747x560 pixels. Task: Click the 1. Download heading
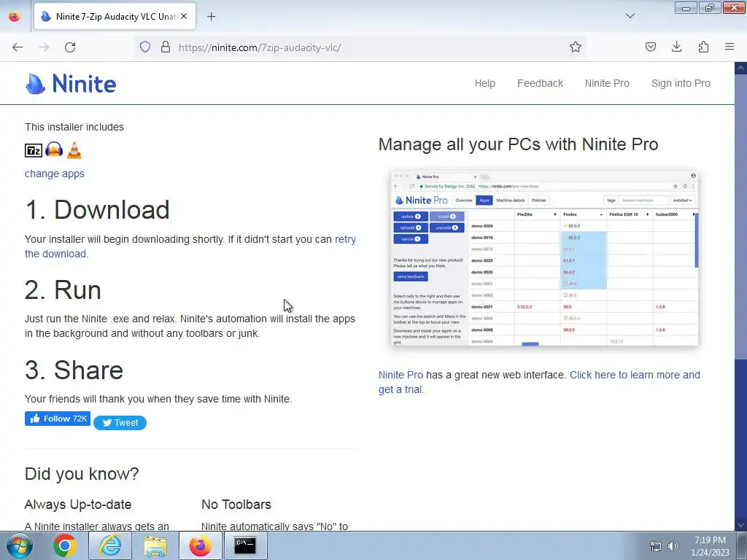pyautogui.click(x=97, y=210)
